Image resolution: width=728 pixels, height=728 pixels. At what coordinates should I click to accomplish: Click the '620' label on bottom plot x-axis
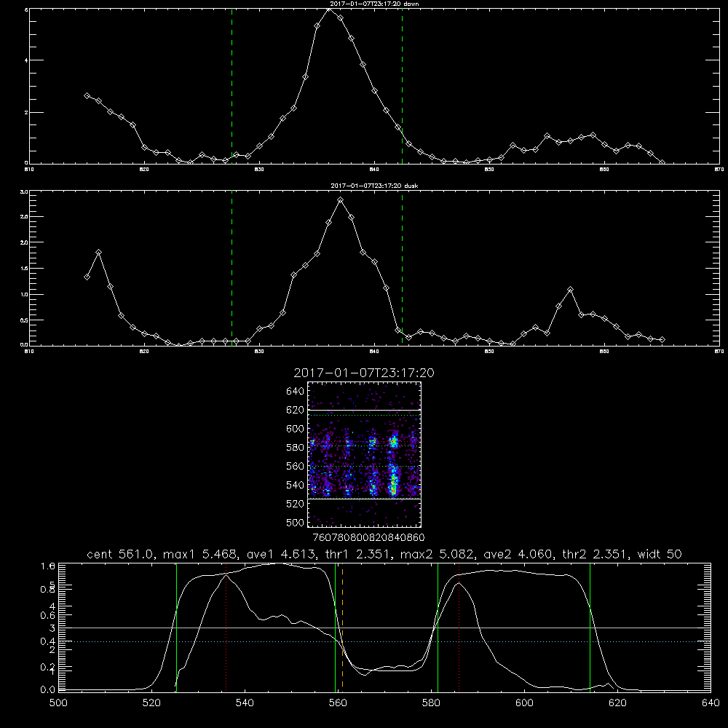click(617, 703)
